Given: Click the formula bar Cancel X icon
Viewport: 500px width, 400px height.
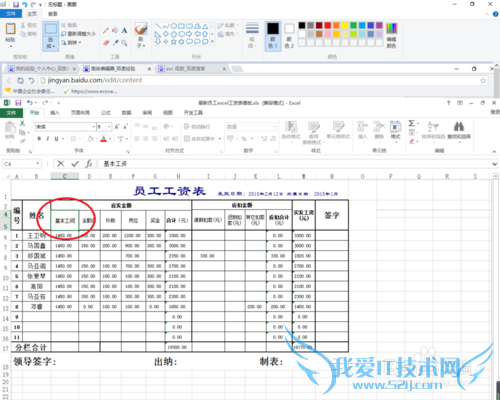Looking at the screenshot, I should pos(61,164).
